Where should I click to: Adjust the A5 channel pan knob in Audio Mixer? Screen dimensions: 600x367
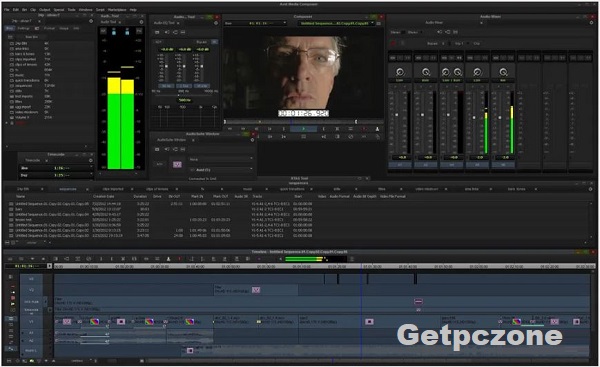point(503,72)
